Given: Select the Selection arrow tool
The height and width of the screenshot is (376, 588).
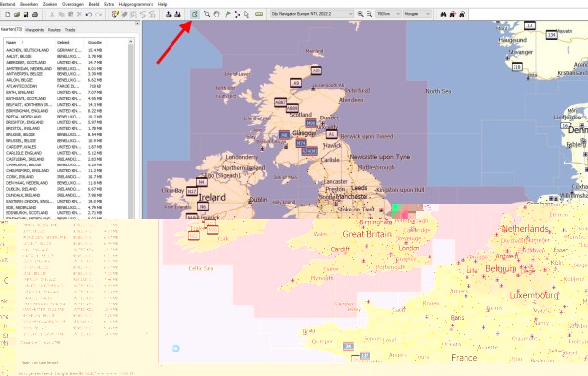Looking at the screenshot, I should point(246,15).
